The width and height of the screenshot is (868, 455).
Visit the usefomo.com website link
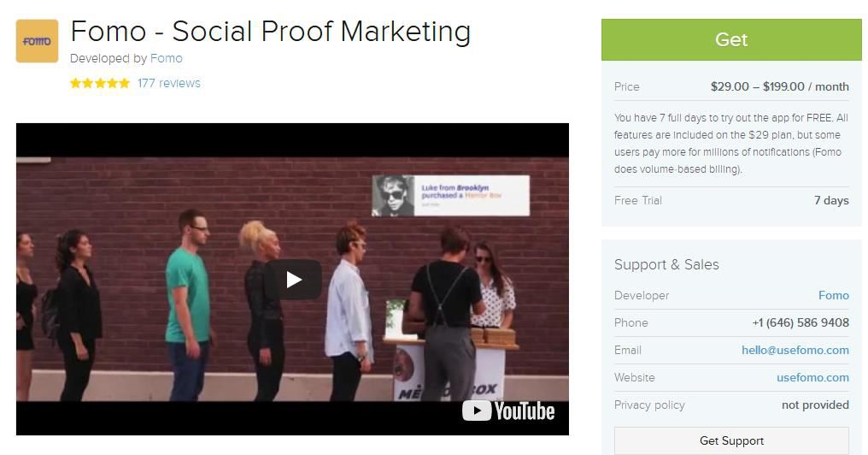(x=812, y=377)
